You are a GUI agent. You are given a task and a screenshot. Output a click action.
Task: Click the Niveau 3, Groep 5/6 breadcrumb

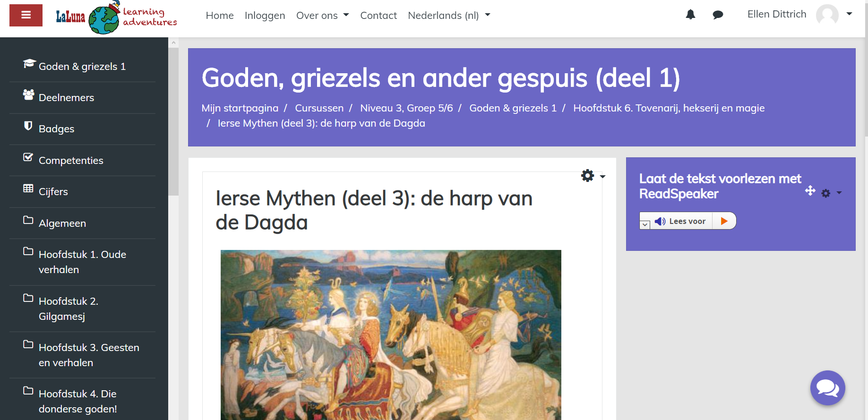tap(406, 108)
